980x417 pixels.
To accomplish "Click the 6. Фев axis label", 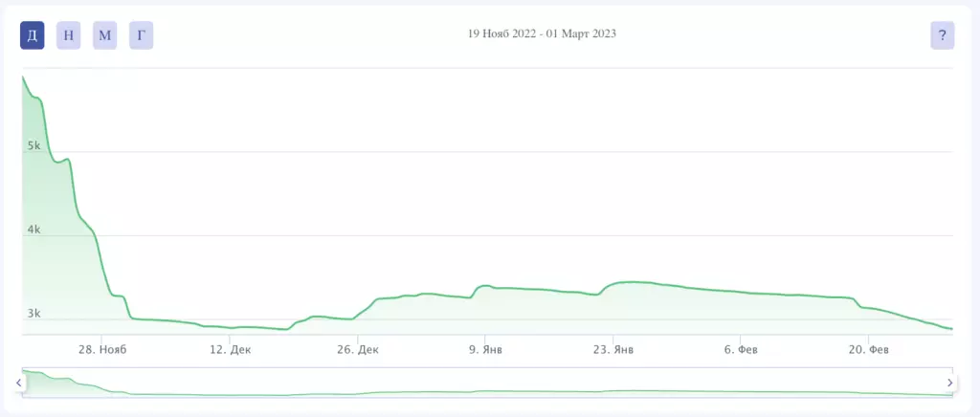I will pos(741,350).
